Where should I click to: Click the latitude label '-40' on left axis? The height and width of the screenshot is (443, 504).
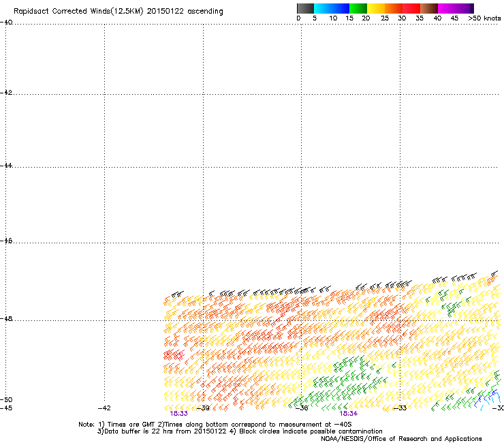[6, 22]
